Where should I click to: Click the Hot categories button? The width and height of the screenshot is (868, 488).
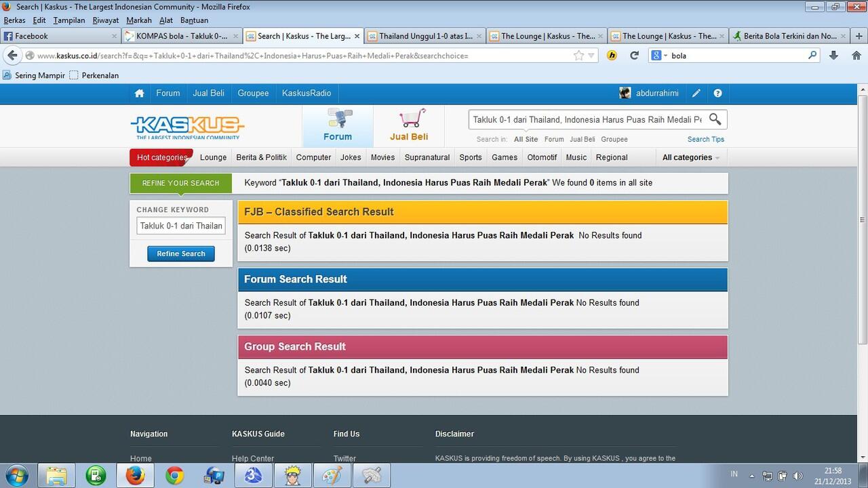coord(161,157)
